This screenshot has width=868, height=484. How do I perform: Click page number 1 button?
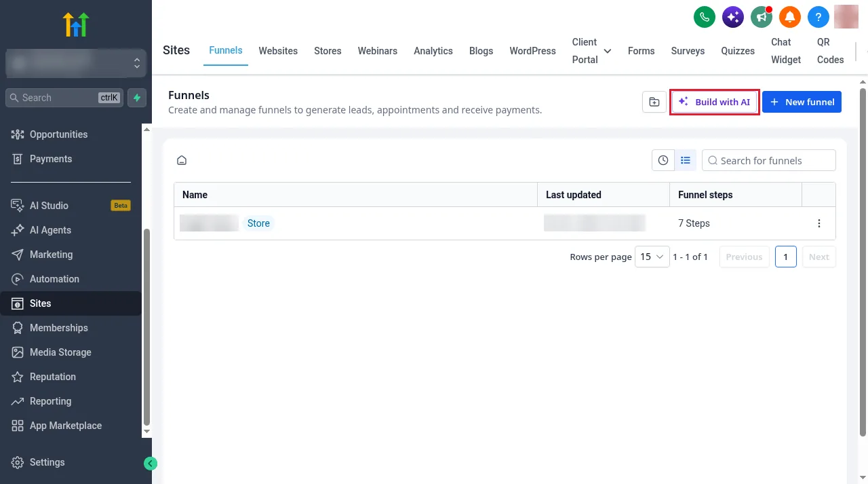pyautogui.click(x=785, y=257)
